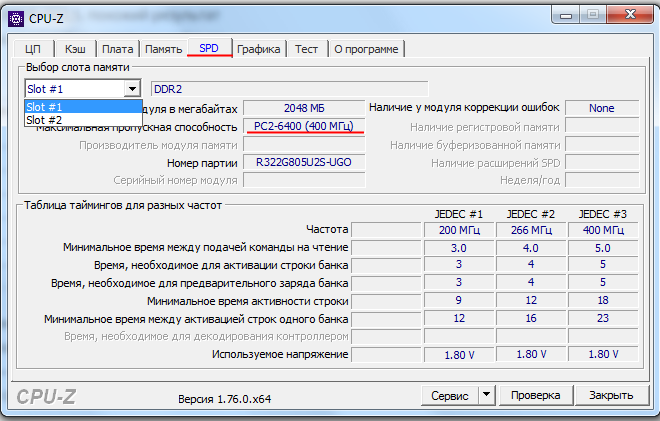The width and height of the screenshot is (660, 421).
Task: Click the CPU-Z app icon in title bar
Action: 16,19
